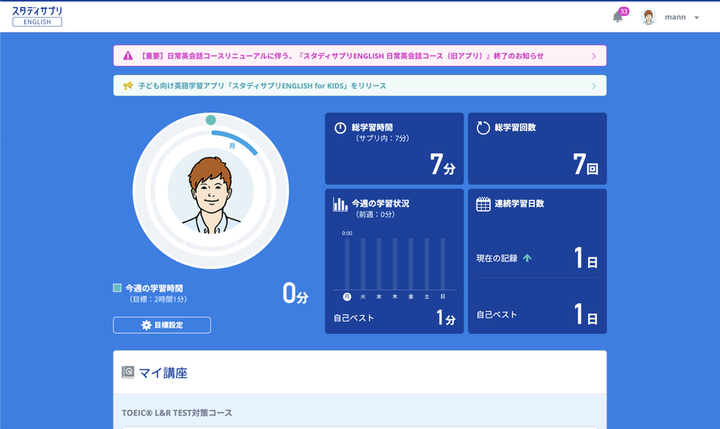Image resolution: width=720 pixels, height=429 pixels.
Task: Open the pink important notice banner
Action: coord(360,56)
